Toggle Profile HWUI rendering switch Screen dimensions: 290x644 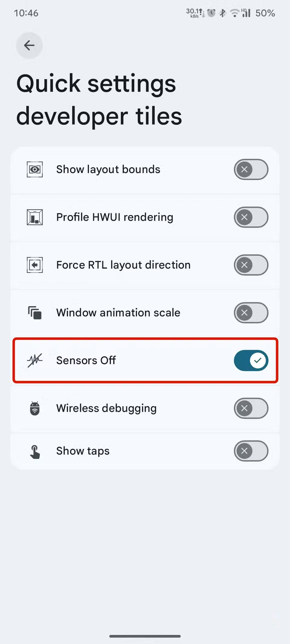[x=251, y=217]
